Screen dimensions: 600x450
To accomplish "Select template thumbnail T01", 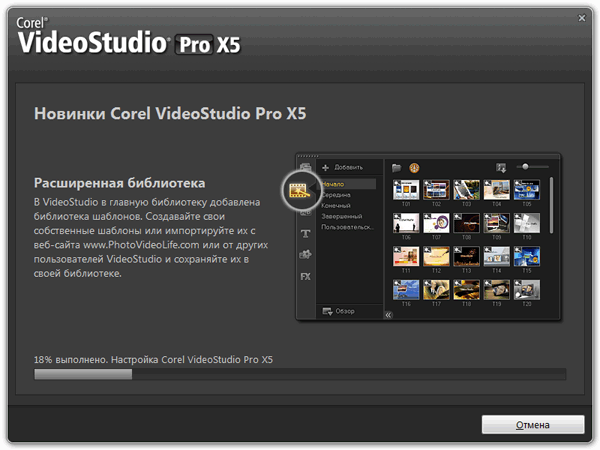I will coord(406,190).
